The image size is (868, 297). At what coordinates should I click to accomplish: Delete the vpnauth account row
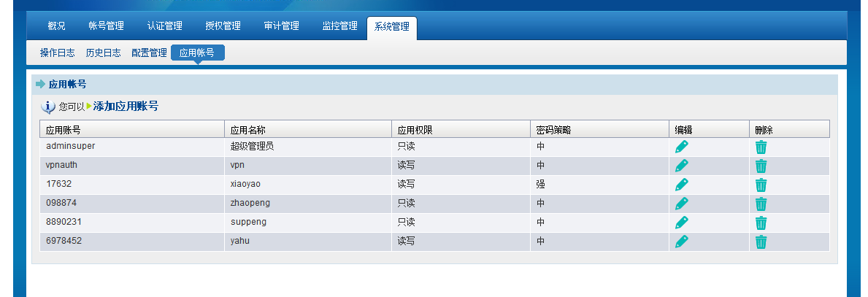(x=761, y=166)
